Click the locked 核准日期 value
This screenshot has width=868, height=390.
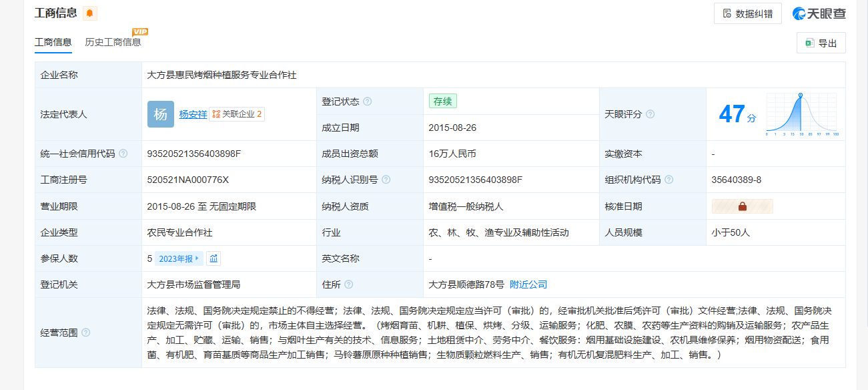coord(743,206)
